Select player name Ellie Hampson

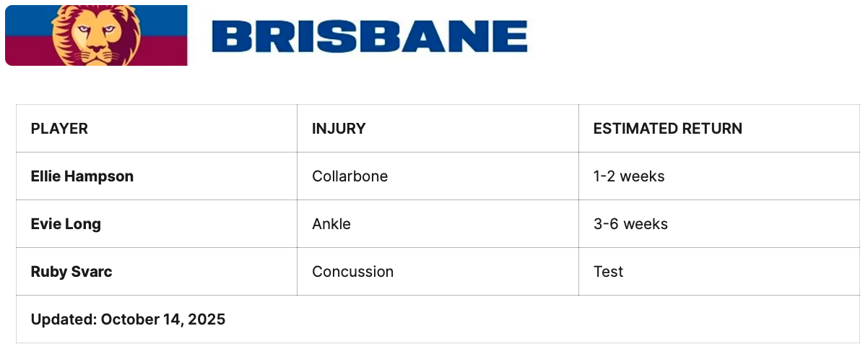(x=82, y=176)
